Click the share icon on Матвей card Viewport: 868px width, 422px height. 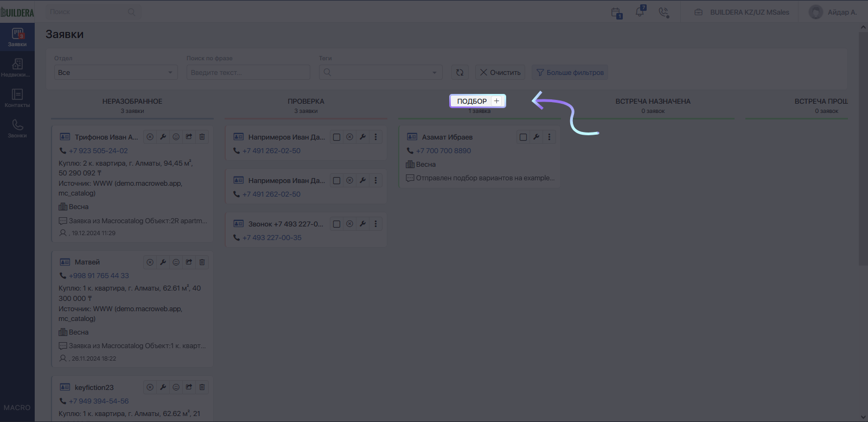coord(189,262)
